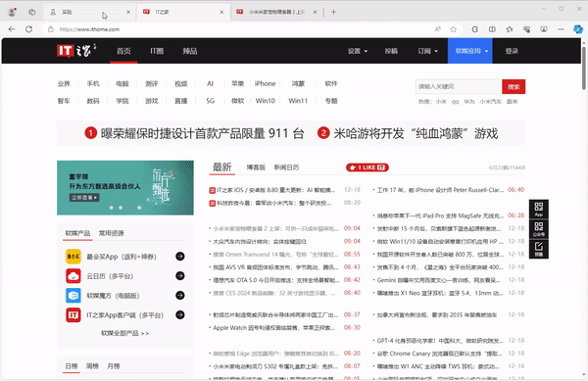This screenshot has width=588, height=381.
Task: Select the 月榜 ranking tab
Action: pyautogui.click(x=114, y=366)
